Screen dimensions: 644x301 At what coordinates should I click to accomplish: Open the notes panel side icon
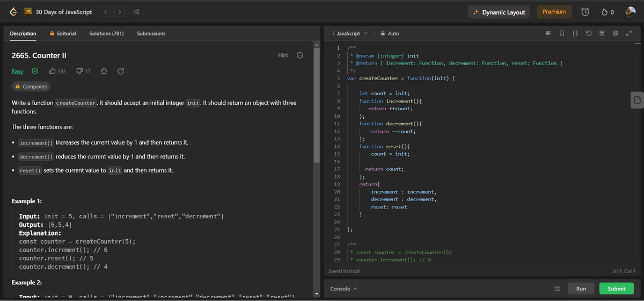tap(637, 100)
